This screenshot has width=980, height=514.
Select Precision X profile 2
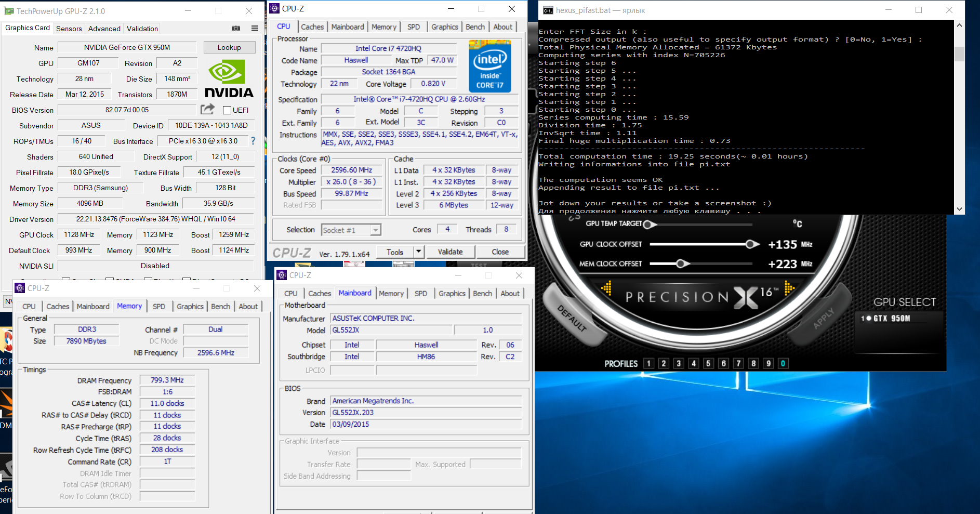coord(664,363)
